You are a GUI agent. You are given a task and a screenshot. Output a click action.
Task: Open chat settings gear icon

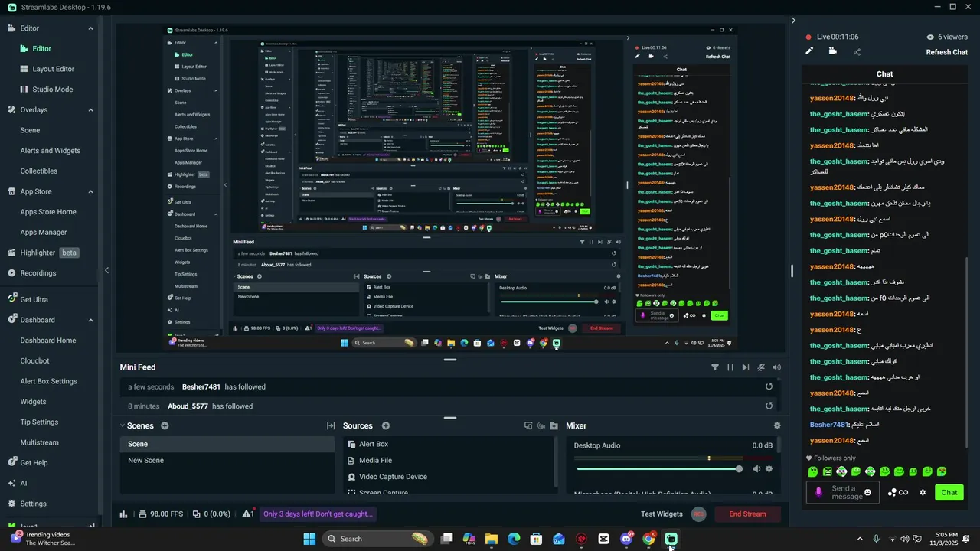[923, 493]
